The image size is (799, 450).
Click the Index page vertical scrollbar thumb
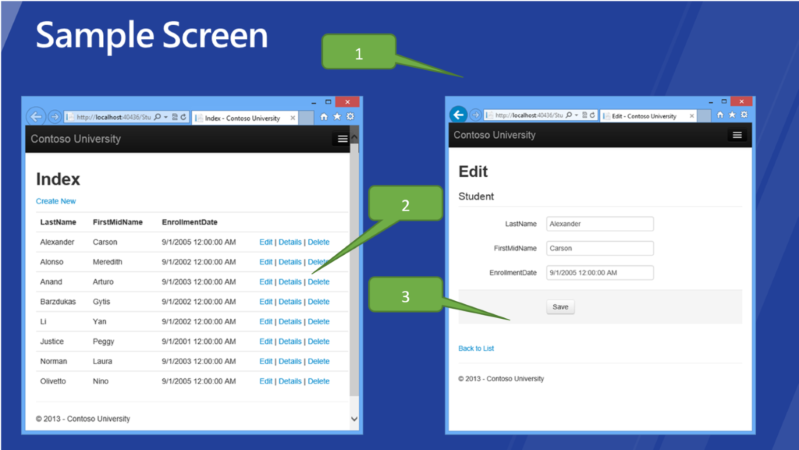pyautogui.click(x=354, y=270)
